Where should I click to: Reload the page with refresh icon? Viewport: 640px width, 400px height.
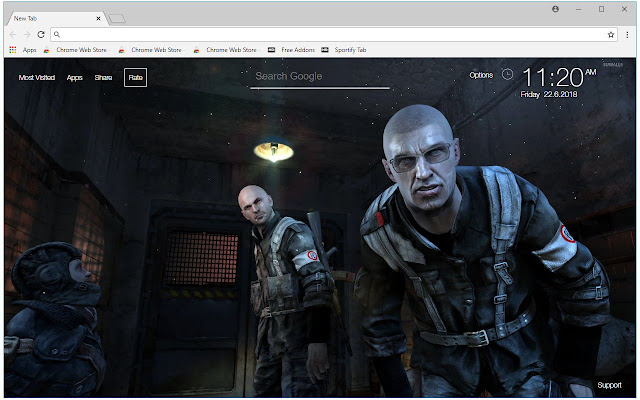coord(41,35)
